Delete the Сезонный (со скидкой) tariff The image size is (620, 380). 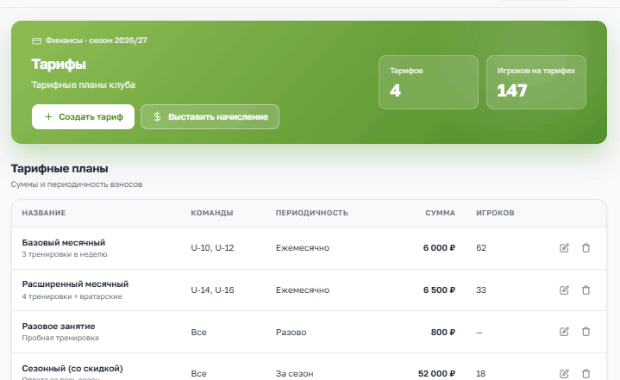(x=586, y=373)
